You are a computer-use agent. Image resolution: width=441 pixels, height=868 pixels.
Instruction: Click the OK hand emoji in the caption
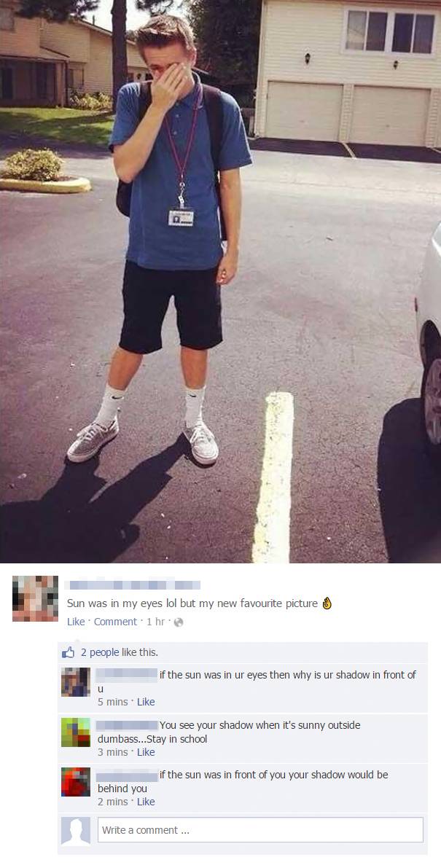(327, 603)
